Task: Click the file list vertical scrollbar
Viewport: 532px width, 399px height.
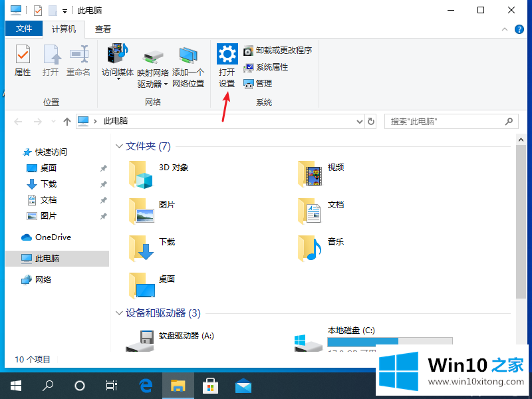Action: pos(521,219)
